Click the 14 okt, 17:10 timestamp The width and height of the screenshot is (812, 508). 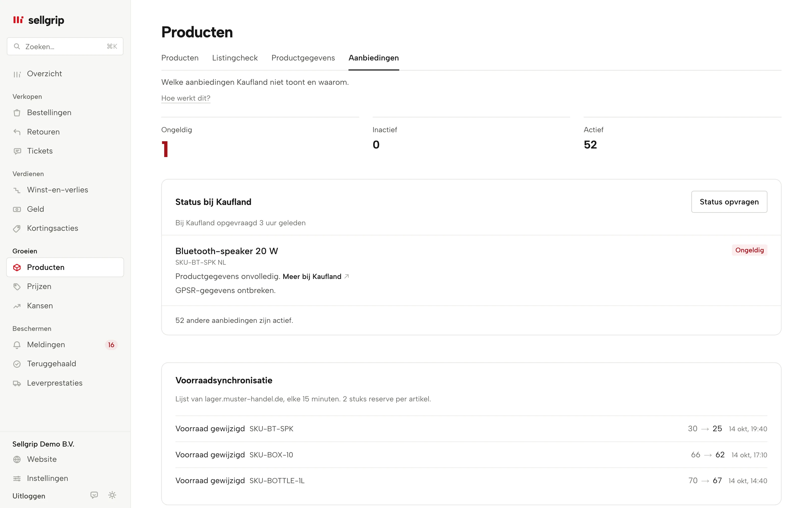coord(749,455)
